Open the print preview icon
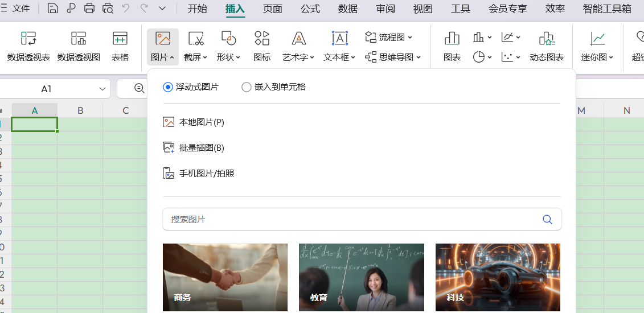 pos(108,8)
